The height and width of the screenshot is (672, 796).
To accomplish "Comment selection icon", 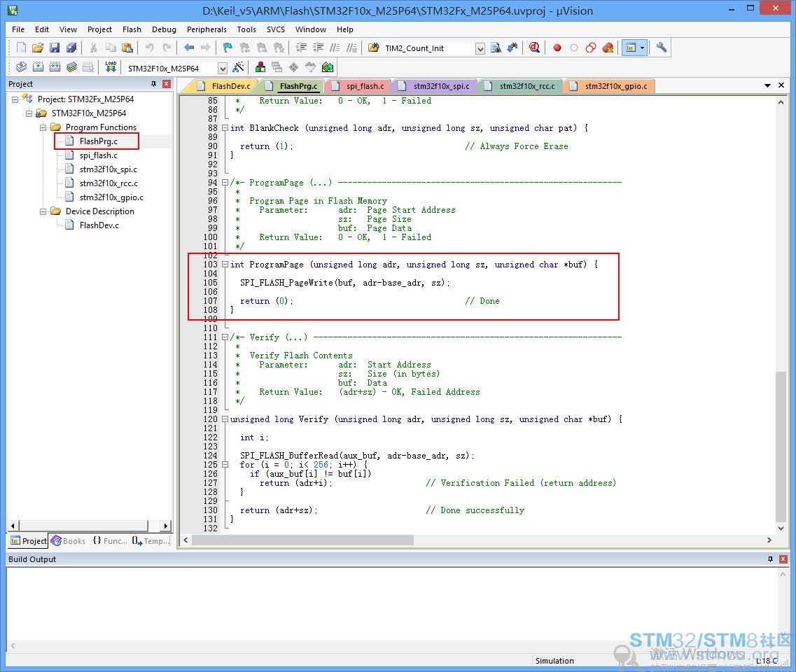I will (335, 48).
